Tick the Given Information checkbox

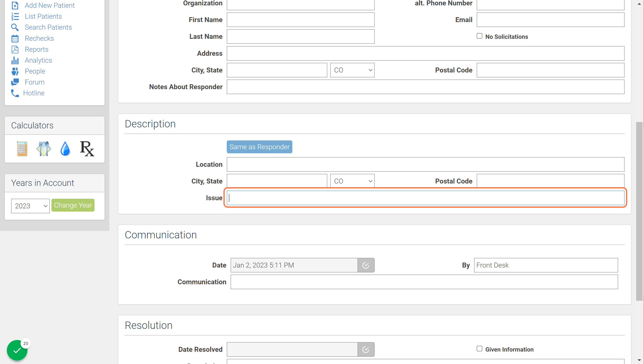pos(479,349)
